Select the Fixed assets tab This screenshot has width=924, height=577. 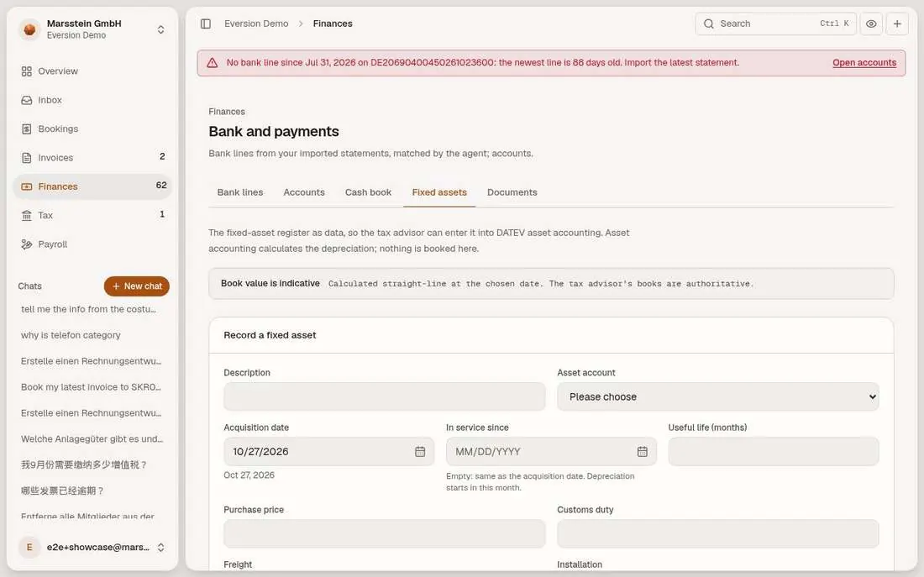click(439, 192)
